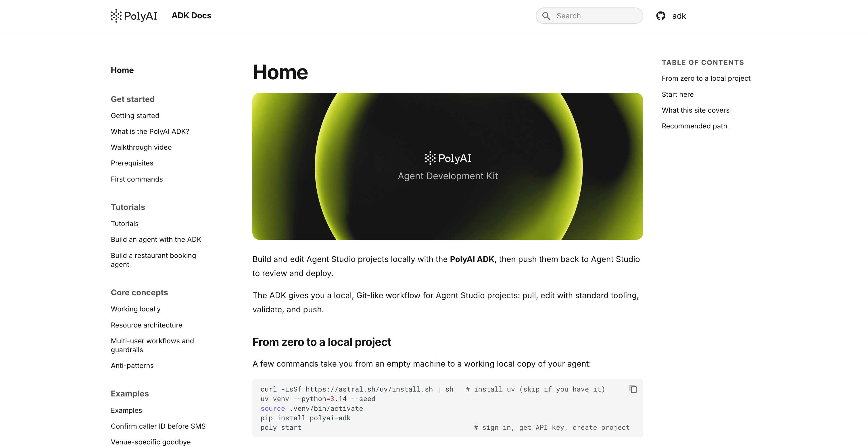Click the Core concepts section heading
The width and height of the screenshot is (868, 447).
139,292
